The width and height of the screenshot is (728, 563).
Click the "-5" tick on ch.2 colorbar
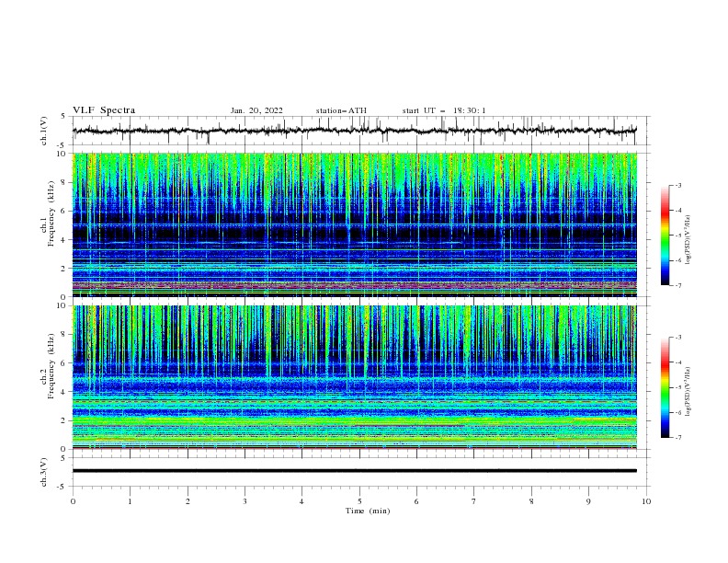(x=677, y=387)
